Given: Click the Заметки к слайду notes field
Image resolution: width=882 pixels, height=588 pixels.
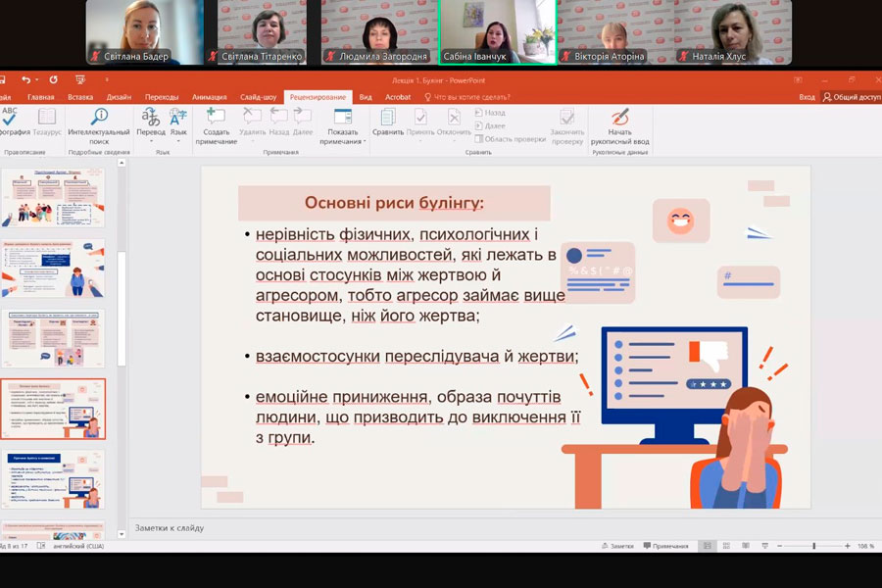Looking at the screenshot, I should pyautogui.click(x=392, y=528).
